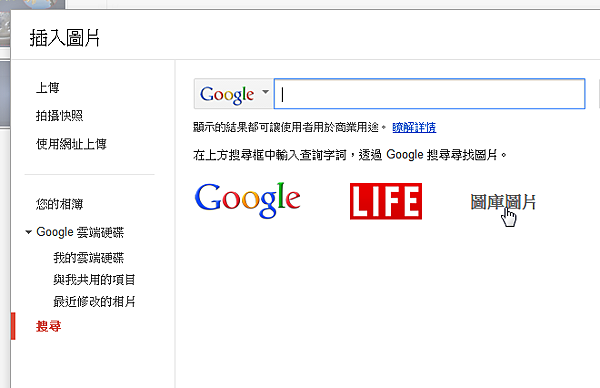
Task: Open the 瞭解詳情 learn more link
Action: [x=414, y=127]
